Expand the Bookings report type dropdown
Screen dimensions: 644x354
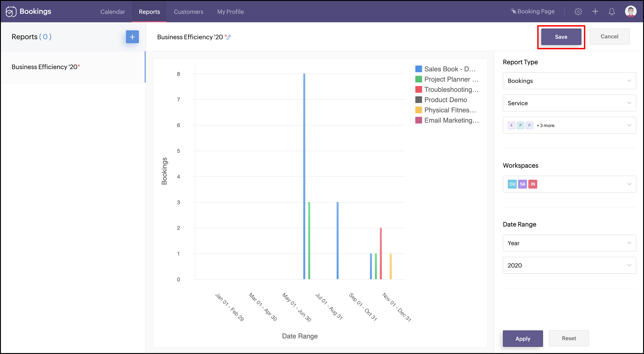pos(569,81)
